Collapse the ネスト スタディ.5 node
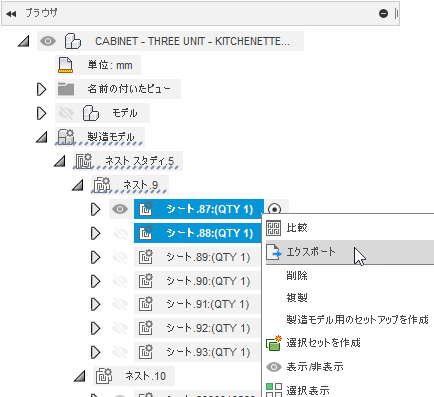The width and height of the screenshot is (434, 397). pos(59,161)
